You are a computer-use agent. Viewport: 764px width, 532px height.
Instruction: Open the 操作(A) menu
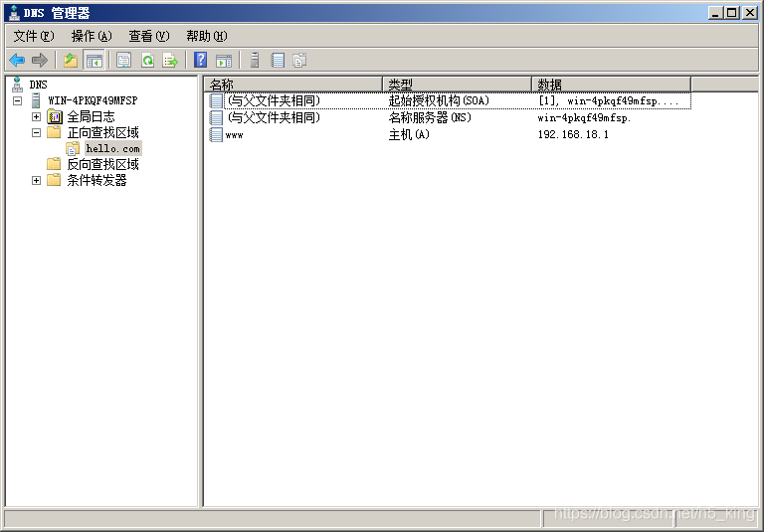(x=92, y=36)
